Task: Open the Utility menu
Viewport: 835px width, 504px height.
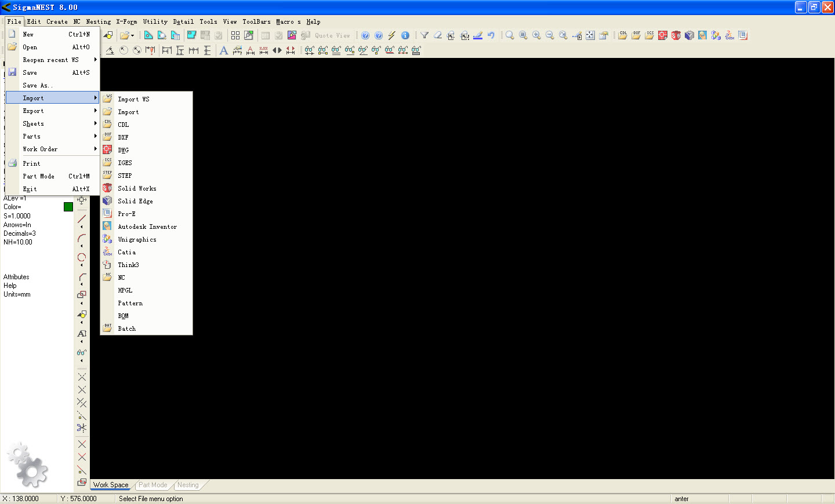Action: (155, 22)
